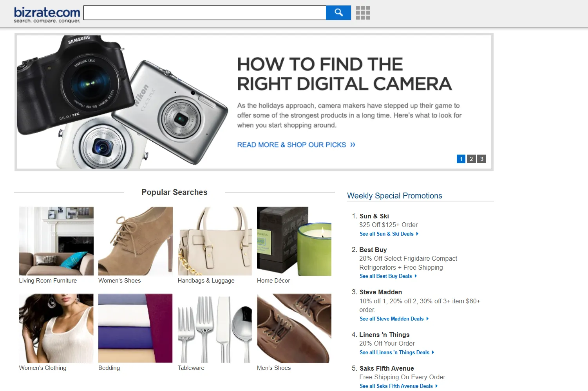The image size is (588, 391).
Task: Click the blue magnifier search button
Action: (x=338, y=13)
